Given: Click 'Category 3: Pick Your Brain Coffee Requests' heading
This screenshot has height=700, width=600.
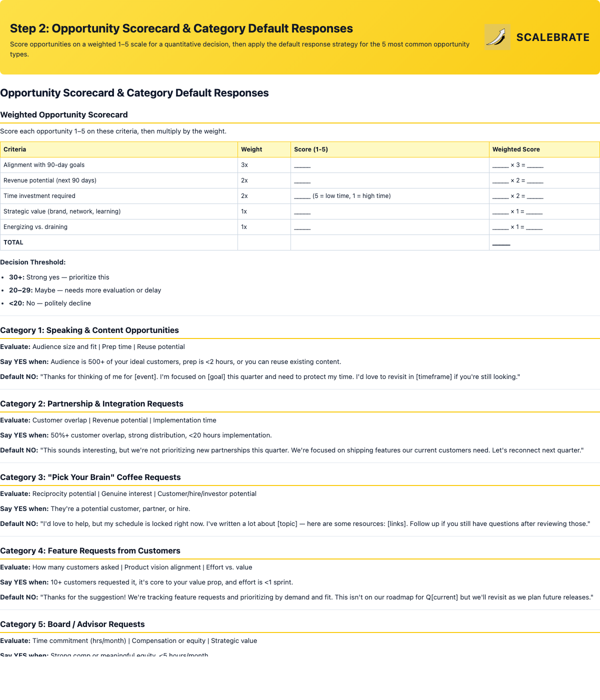Looking at the screenshot, I should (x=90, y=477).
